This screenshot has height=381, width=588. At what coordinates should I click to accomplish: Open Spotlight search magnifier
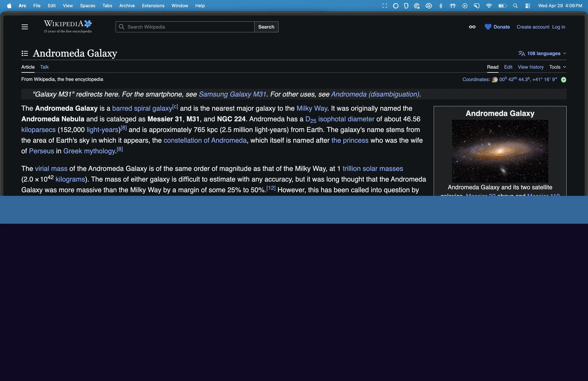(515, 6)
